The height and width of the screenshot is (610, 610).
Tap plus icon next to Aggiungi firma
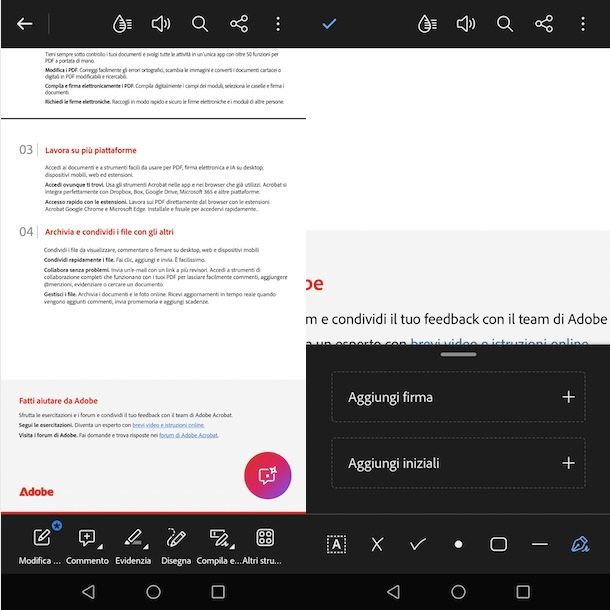(x=568, y=397)
